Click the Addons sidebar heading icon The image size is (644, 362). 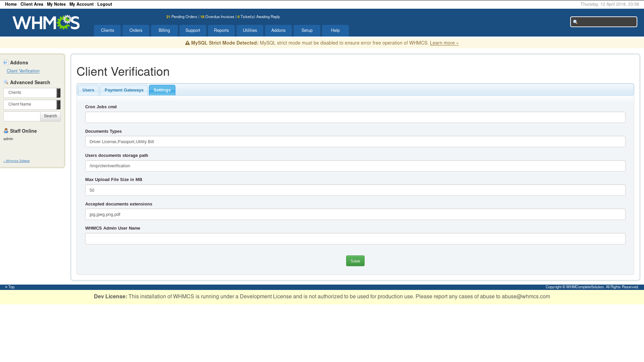point(6,63)
